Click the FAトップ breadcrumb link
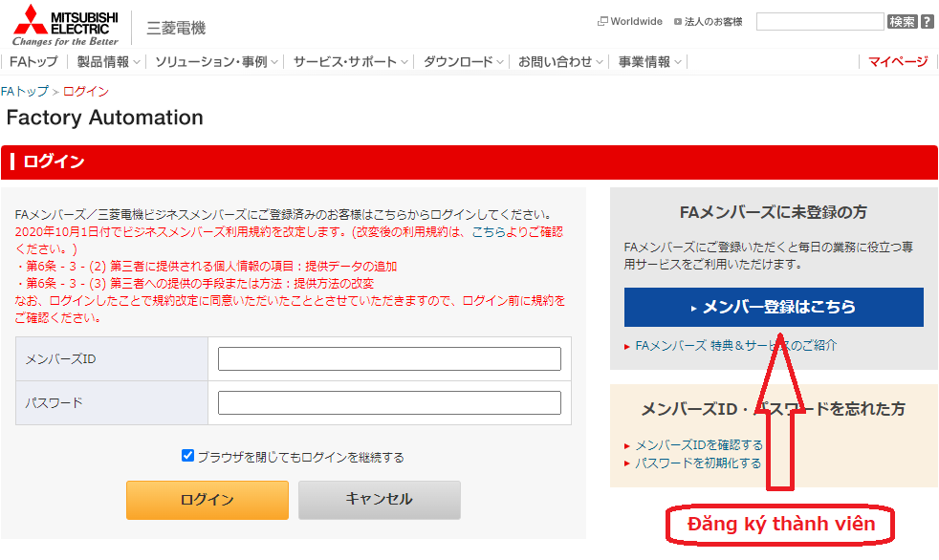This screenshot has height=560, width=939. (x=24, y=92)
